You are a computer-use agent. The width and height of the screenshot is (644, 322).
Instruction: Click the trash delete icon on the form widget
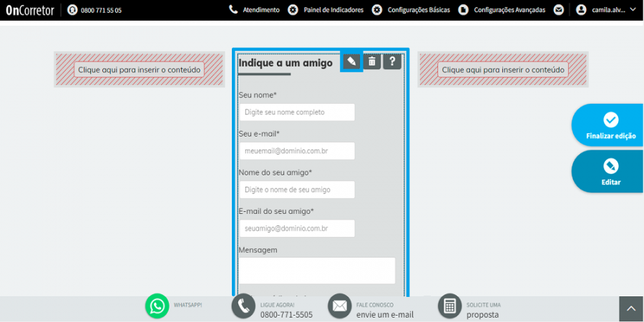(371, 62)
